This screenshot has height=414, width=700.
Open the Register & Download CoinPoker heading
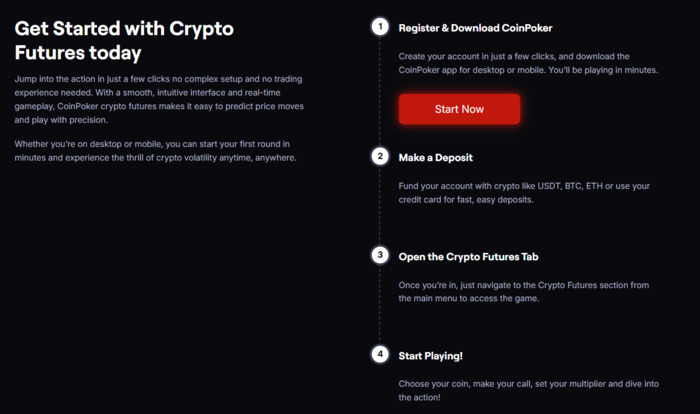point(475,28)
